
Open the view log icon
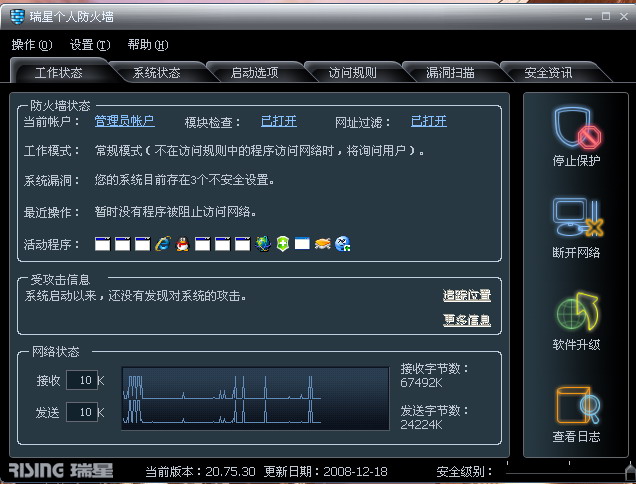[x=576, y=405]
